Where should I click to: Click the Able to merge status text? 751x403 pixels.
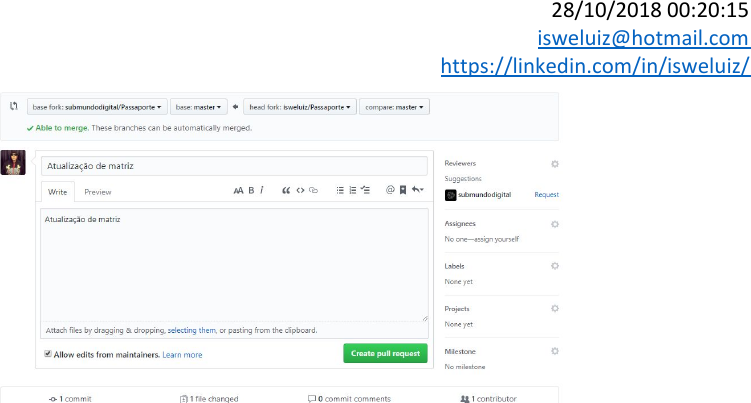click(x=61, y=128)
